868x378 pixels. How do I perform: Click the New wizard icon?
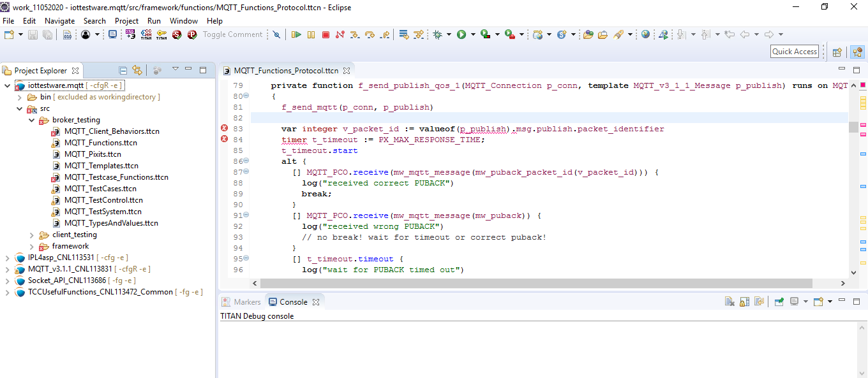9,34
